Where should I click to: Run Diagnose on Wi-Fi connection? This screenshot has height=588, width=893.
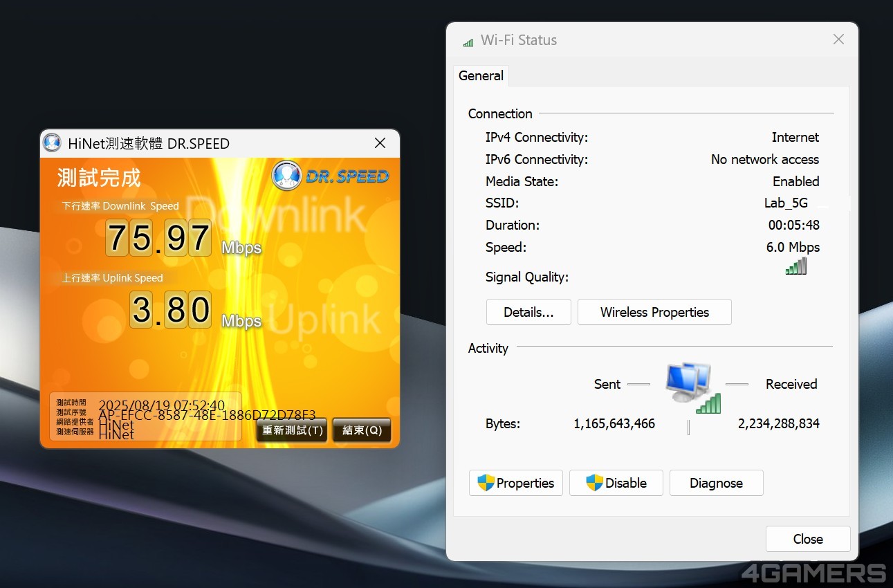(x=717, y=483)
